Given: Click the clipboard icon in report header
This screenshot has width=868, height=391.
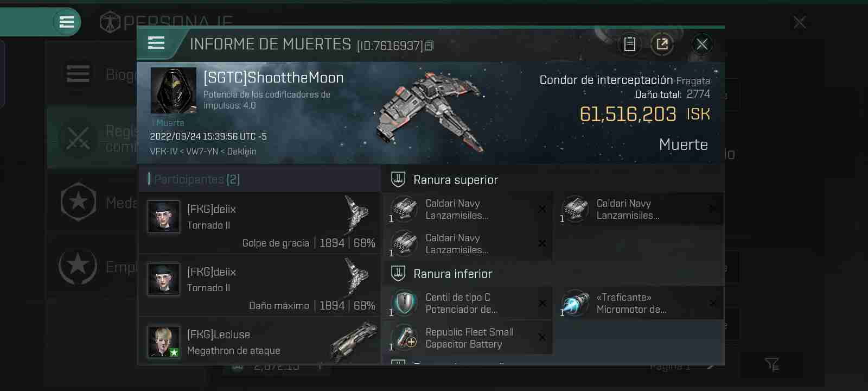Looking at the screenshot, I should (x=629, y=44).
